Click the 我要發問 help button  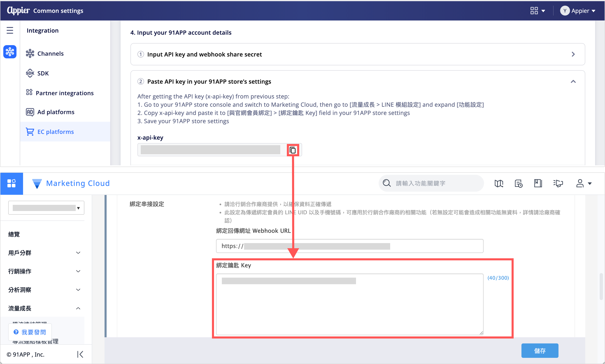30,332
